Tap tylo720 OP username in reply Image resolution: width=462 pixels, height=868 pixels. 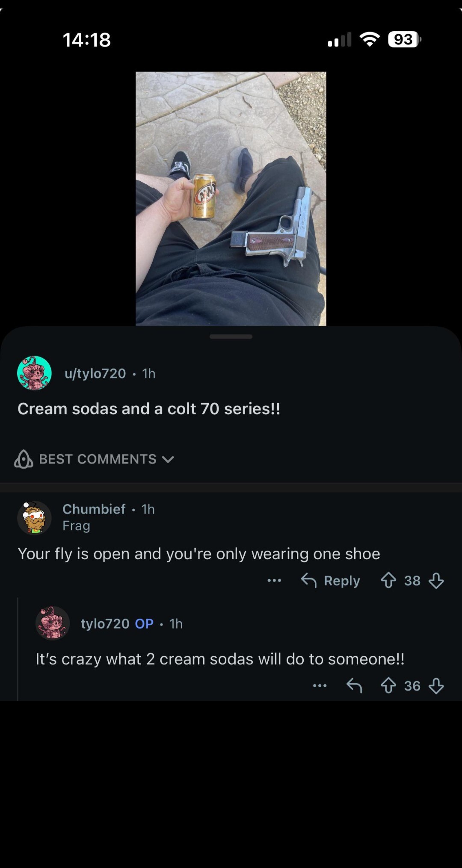coord(105,623)
